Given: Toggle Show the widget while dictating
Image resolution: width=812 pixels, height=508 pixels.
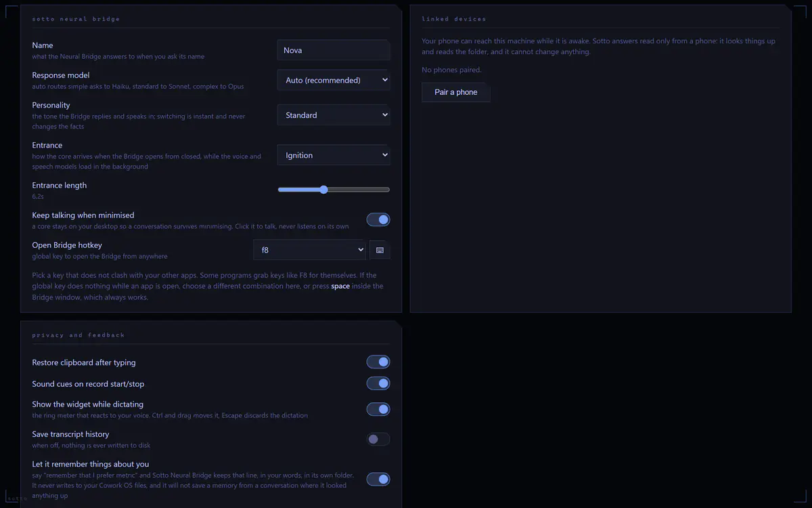Looking at the screenshot, I should pyautogui.click(x=378, y=409).
